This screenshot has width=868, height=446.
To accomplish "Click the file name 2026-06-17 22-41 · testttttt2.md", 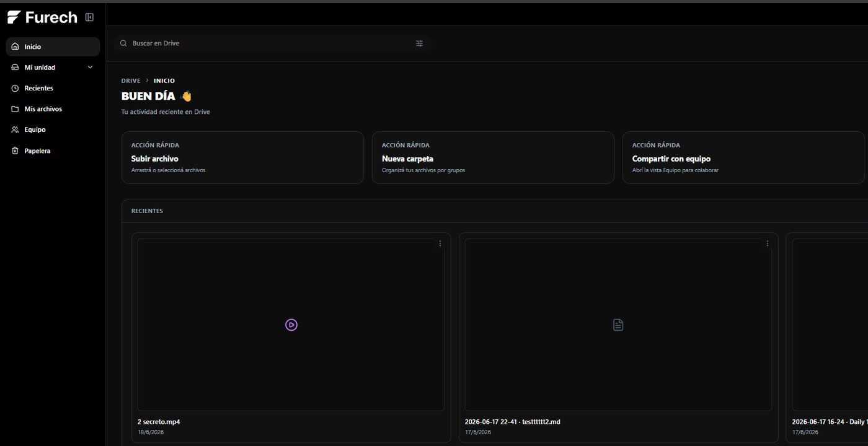I will pos(513,422).
